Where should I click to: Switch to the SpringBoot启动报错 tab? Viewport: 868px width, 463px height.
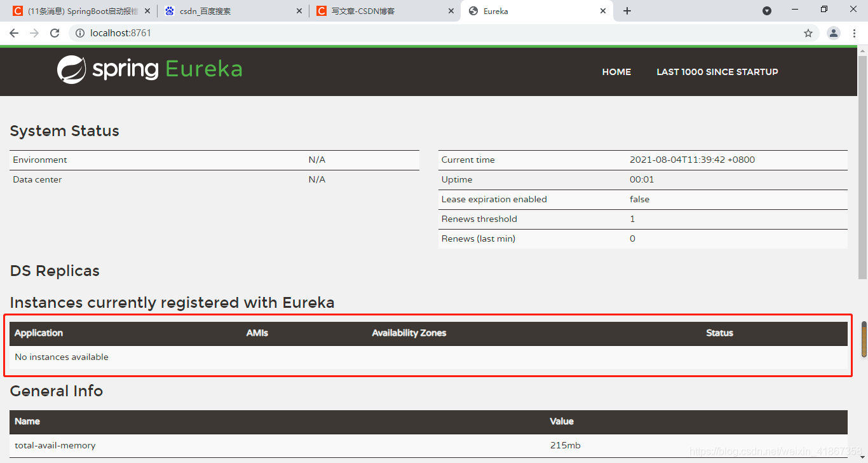point(83,11)
